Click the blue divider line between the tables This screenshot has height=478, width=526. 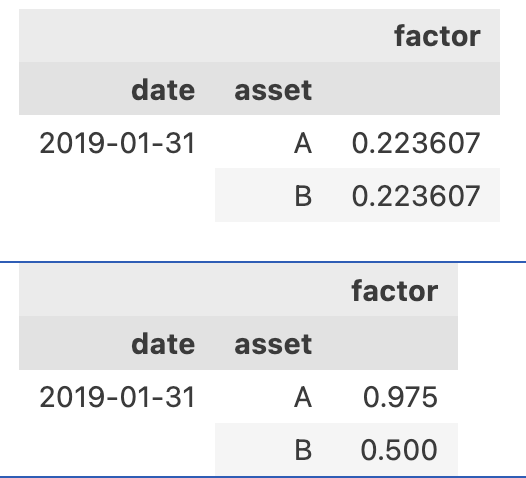263,262
